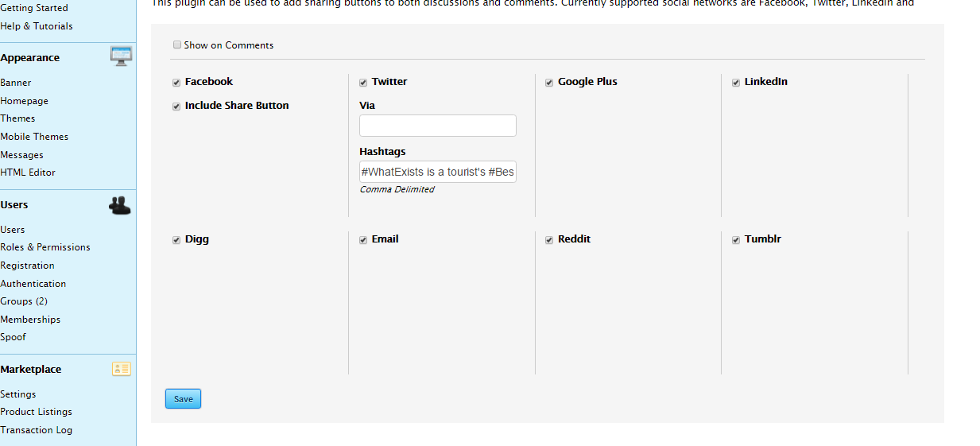
Task: Click the Appearance monitor icon
Action: 121,56
